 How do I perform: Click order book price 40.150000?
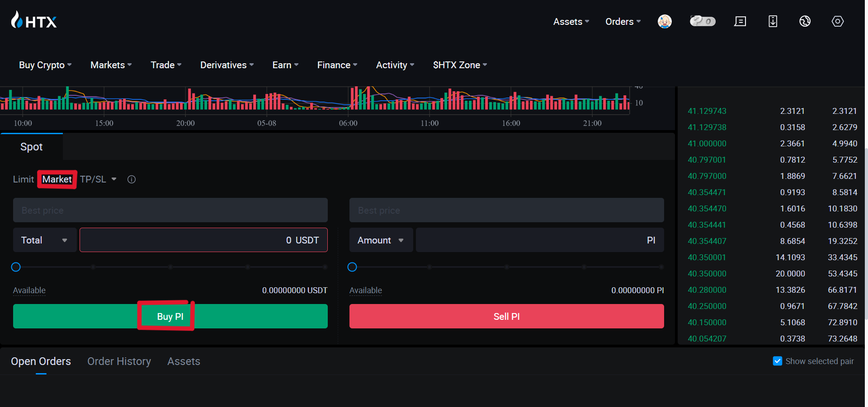[x=707, y=322]
